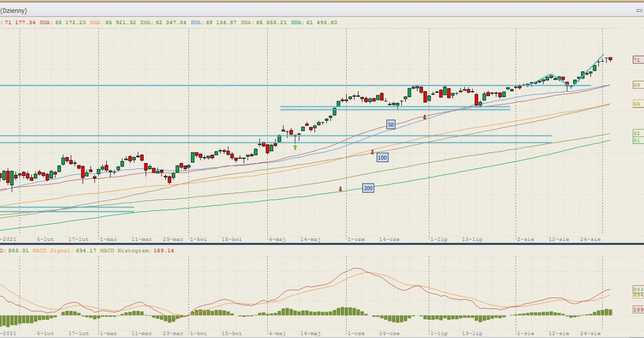
Task: Select the green up arrow marker on chart
Action: (x=295, y=146)
